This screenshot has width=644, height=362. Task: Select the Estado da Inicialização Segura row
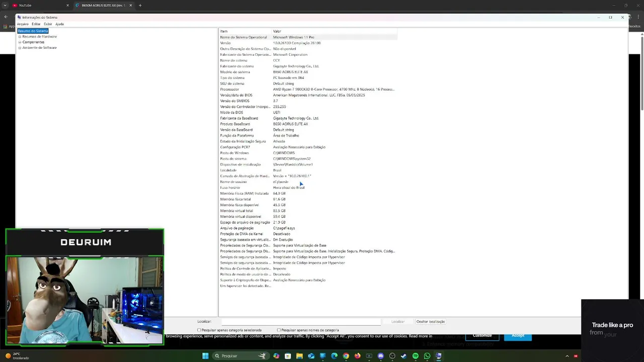tap(308, 141)
